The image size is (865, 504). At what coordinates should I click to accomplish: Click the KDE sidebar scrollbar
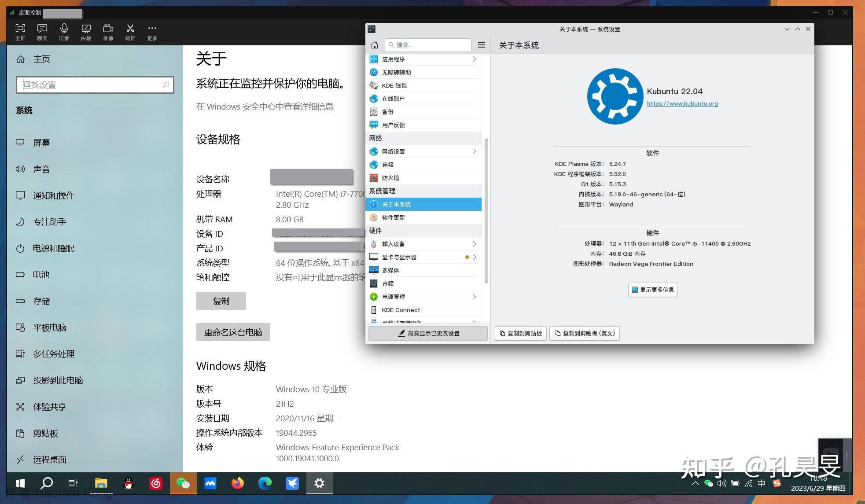coord(486,211)
